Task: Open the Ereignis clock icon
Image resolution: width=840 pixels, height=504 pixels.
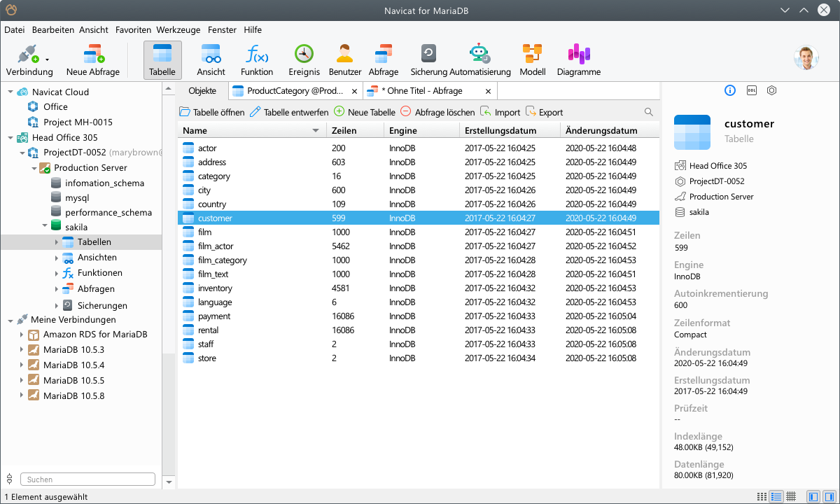Action: click(304, 60)
